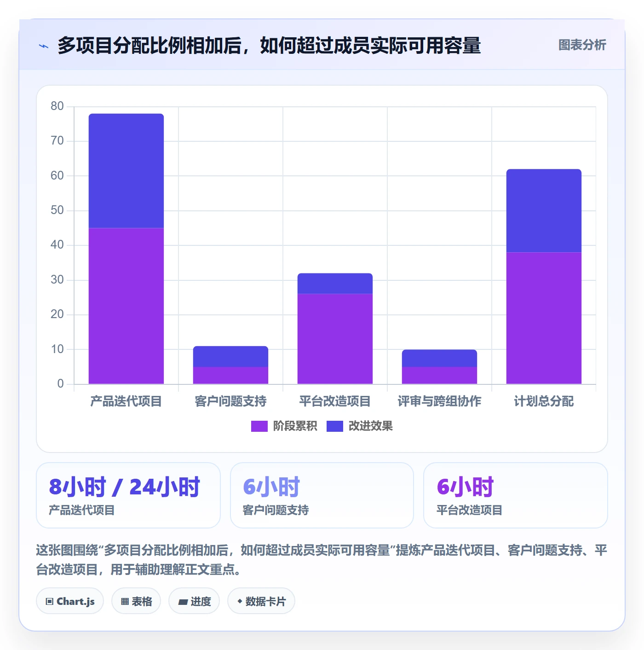This screenshot has width=644, height=650.
Task: Click the purple segment of the 计划总分配 bar
Action: pyautogui.click(x=544, y=318)
